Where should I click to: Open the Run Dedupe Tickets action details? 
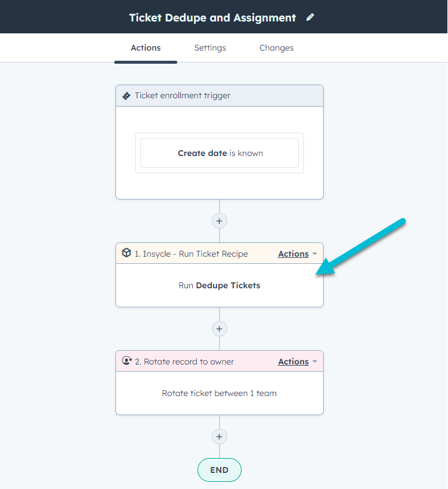tap(219, 285)
